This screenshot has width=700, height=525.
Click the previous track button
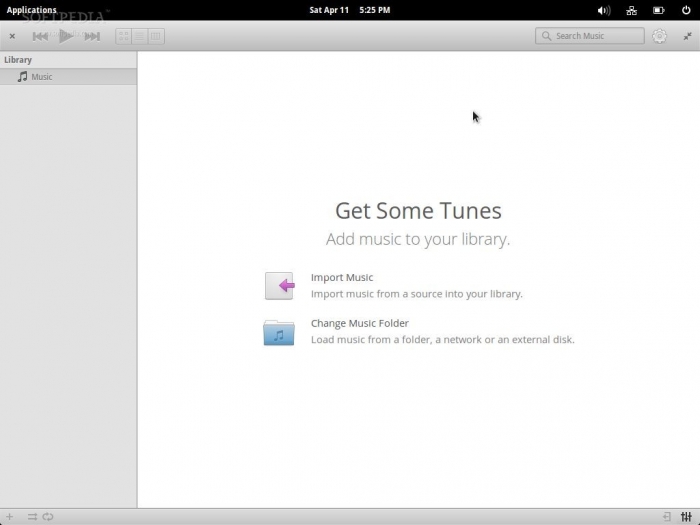40,36
